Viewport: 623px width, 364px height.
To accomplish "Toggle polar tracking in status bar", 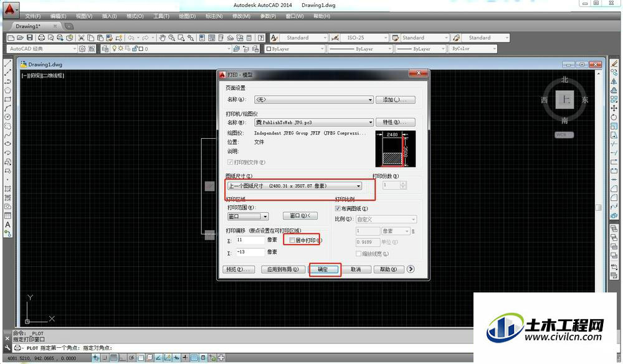I will coord(131,358).
